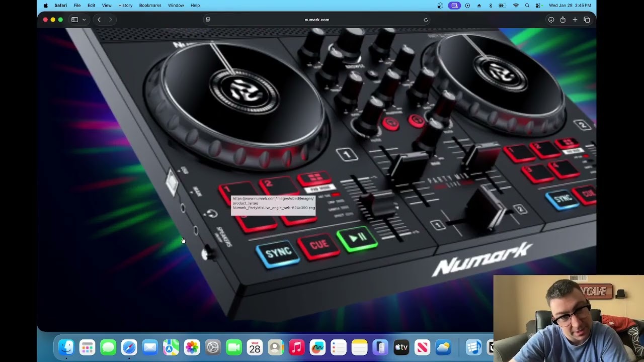
Task: Open Control Center
Action: point(538,6)
